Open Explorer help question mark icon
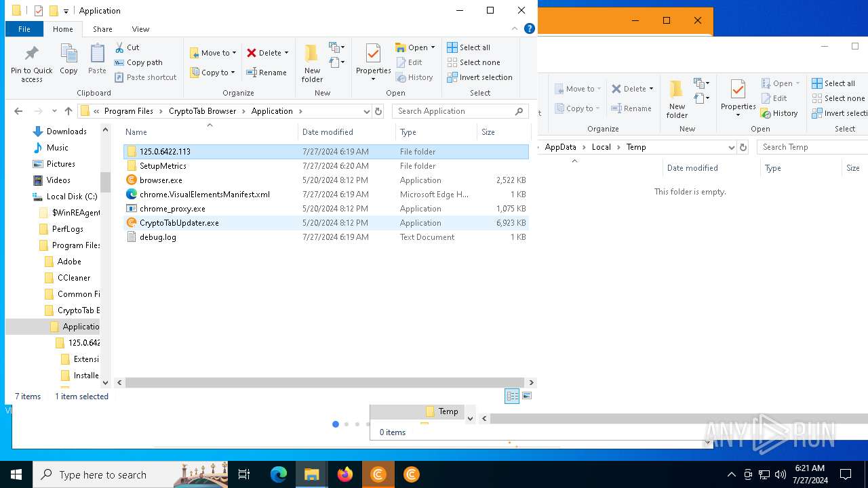Image resolution: width=868 pixels, height=488 pixels. (530, 28)
